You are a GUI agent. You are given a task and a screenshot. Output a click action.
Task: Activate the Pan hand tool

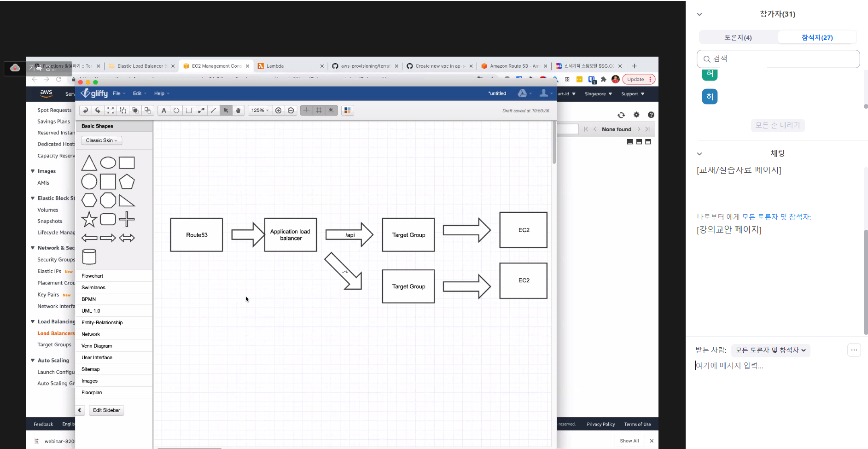point(238,111)
